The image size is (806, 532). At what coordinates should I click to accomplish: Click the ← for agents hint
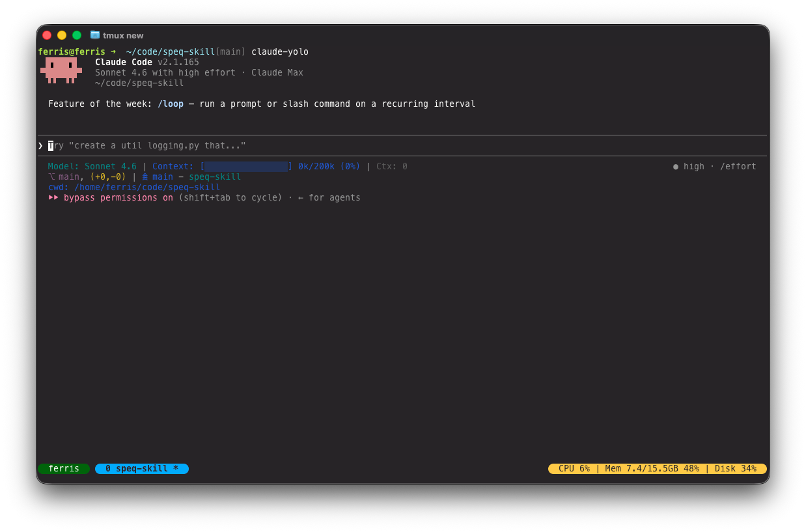point(329,197)
